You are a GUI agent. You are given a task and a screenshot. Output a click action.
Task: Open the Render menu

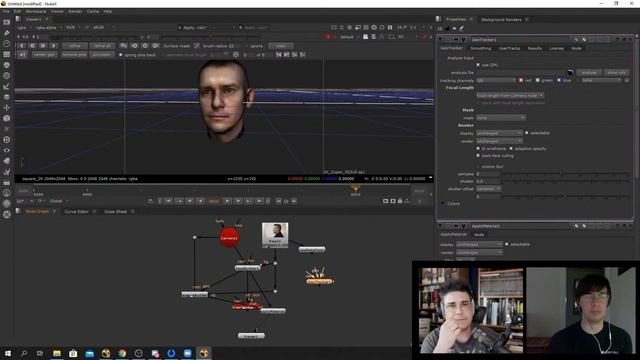coord(75,11)
